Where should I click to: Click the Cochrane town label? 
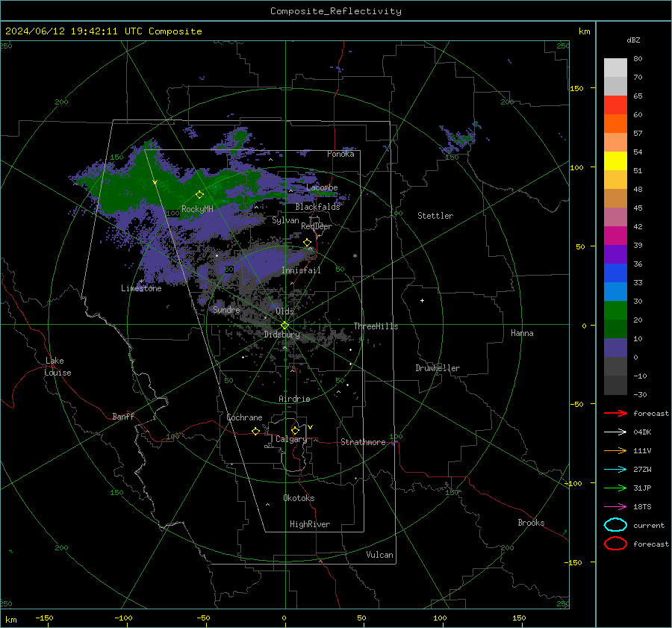(x=244, y=417)
